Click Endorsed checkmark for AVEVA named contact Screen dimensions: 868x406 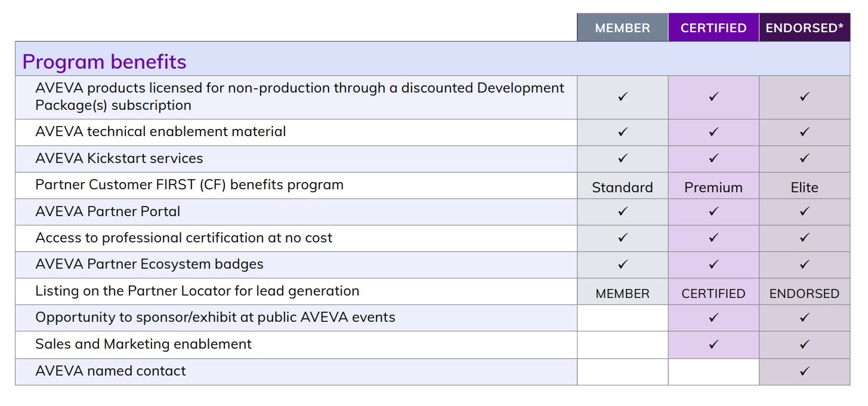804,371
